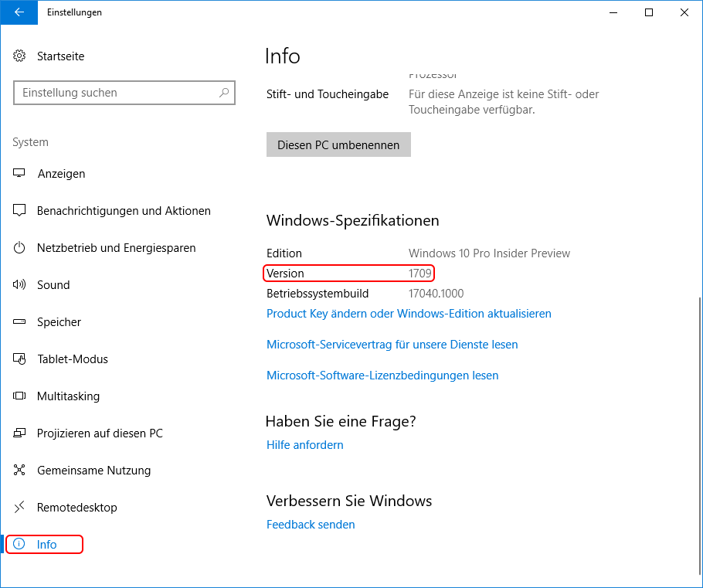Click the build number 17040.1000

click(x=436, y=294)
